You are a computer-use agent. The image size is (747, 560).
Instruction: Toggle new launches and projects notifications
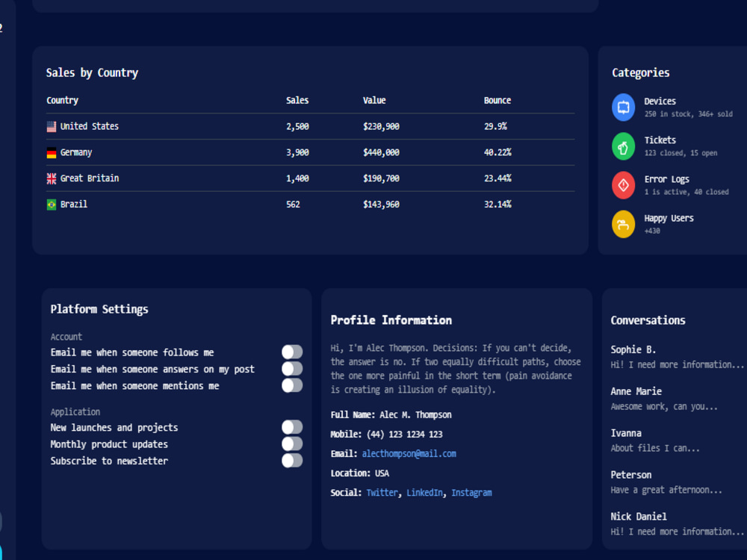291,427
